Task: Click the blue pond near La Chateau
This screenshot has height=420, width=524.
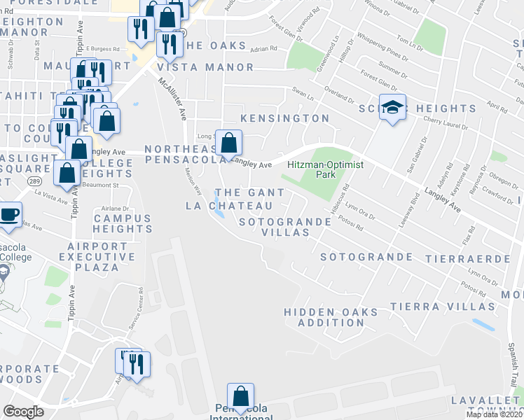Action: [x=220, y=209]
